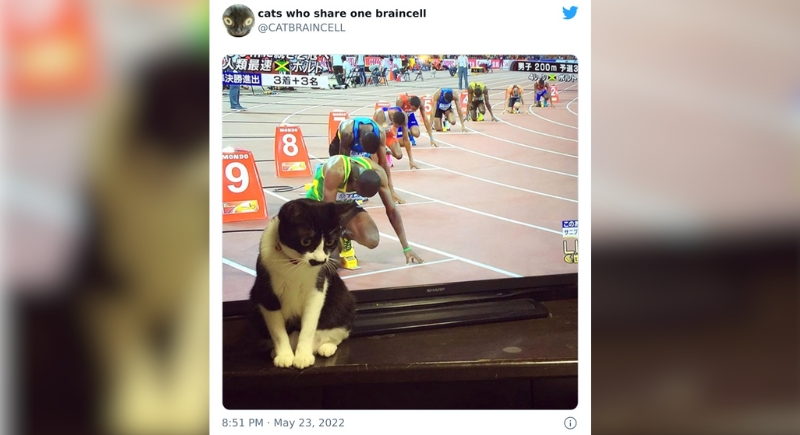Select the red lane marker 8
Viewport: 800px width, 435px height.
[292, 151]
